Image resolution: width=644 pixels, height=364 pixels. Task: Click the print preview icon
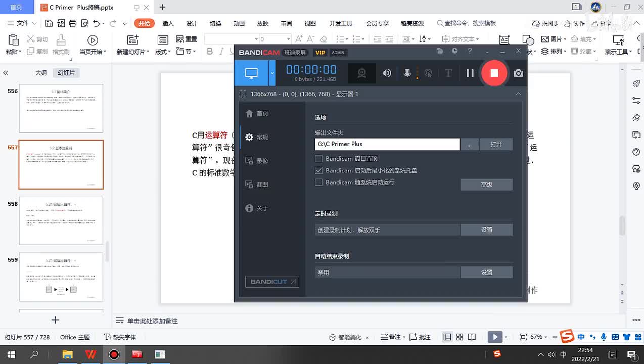pos(85,23)
